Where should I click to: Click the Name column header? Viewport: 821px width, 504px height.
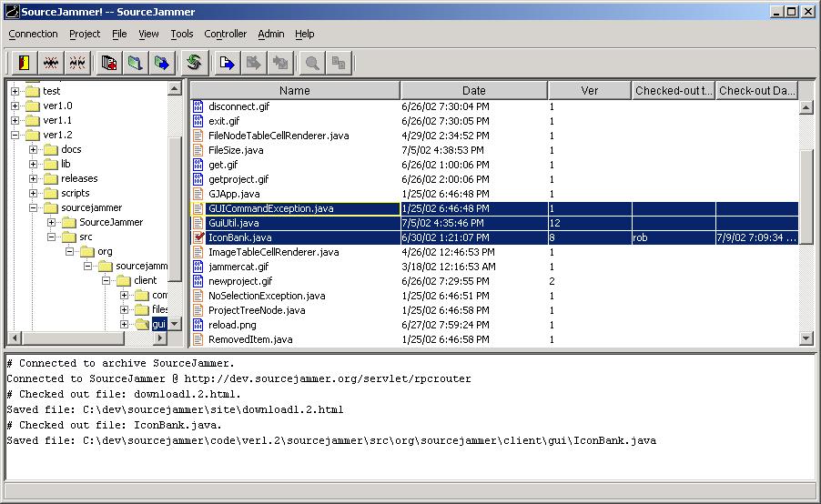[294, 90]
